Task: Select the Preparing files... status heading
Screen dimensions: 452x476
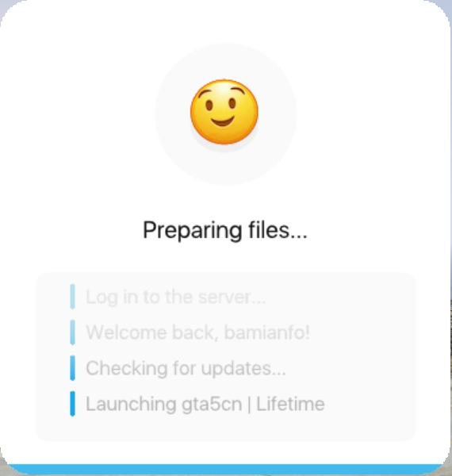Action: pyautogui.click(x=224, y=230)
